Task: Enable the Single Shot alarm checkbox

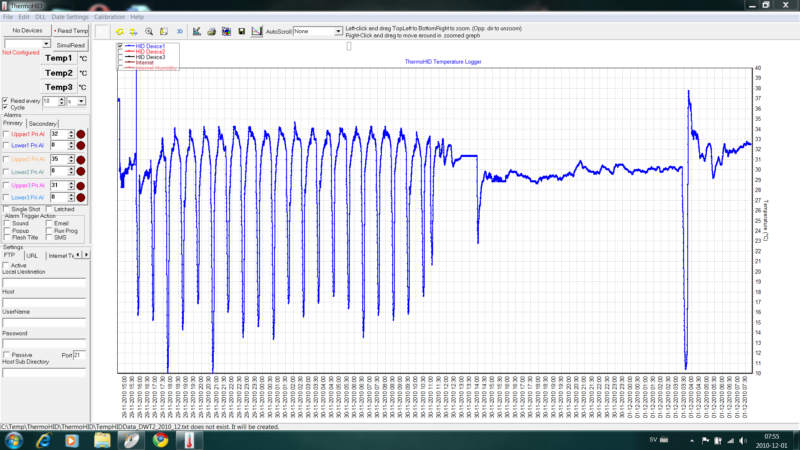Action: click(x=6, y=209)
